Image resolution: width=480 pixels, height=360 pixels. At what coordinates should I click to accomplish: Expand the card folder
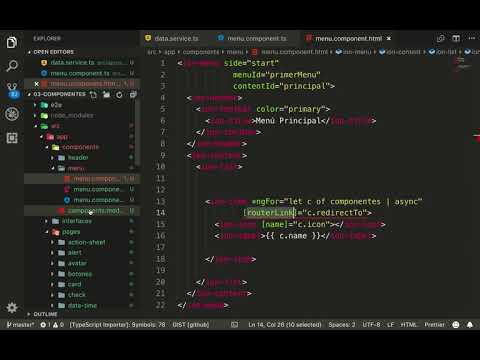74,284
